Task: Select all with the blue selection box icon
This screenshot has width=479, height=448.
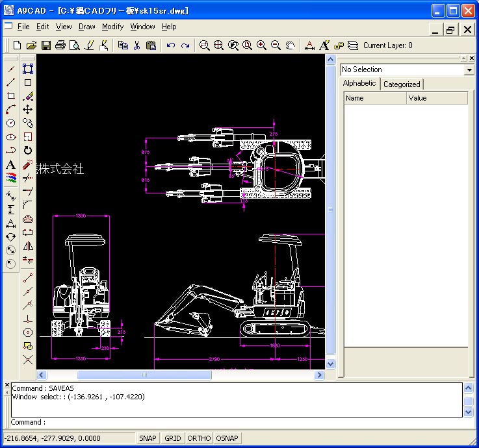Action: [28, 69]
